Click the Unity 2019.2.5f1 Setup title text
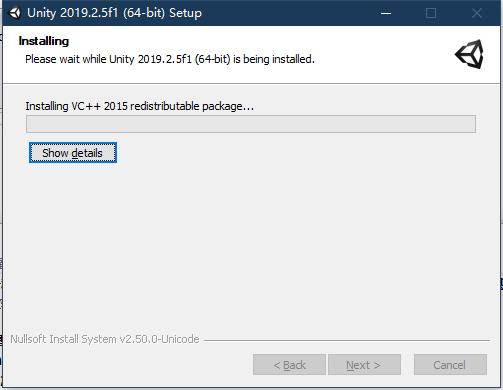The width and height of the screenshot is (503, 390). [x=114, y=13]
